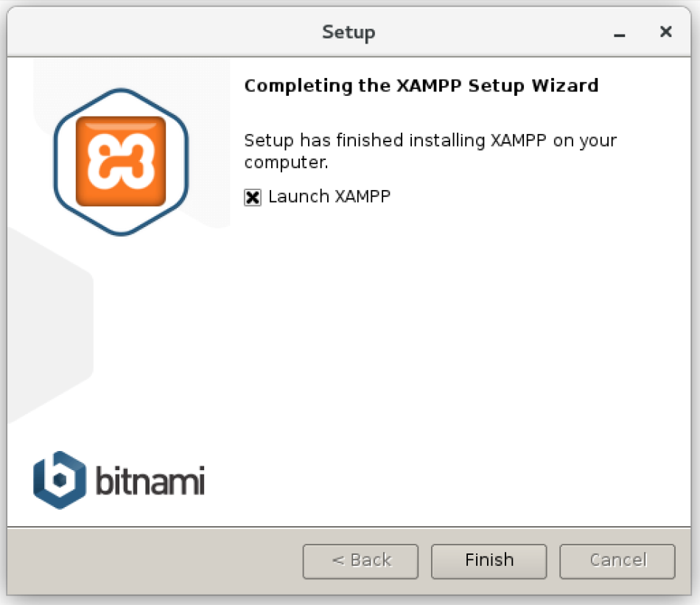Click the Setup title bar text

349,32
